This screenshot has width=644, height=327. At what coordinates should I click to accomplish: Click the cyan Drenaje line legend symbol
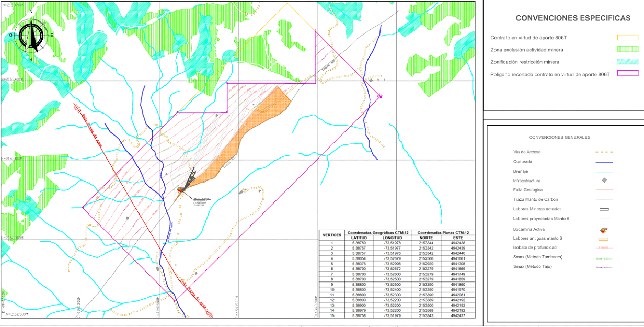click(604, 171)
